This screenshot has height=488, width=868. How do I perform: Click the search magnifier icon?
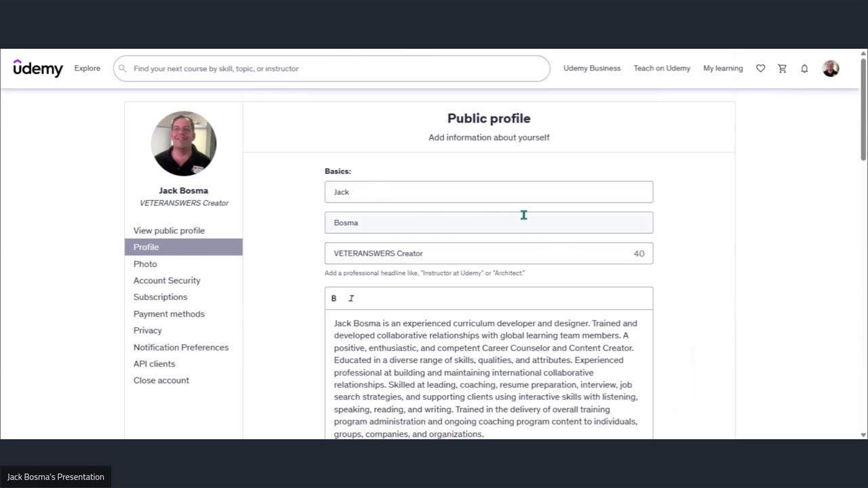coord(123,68)
